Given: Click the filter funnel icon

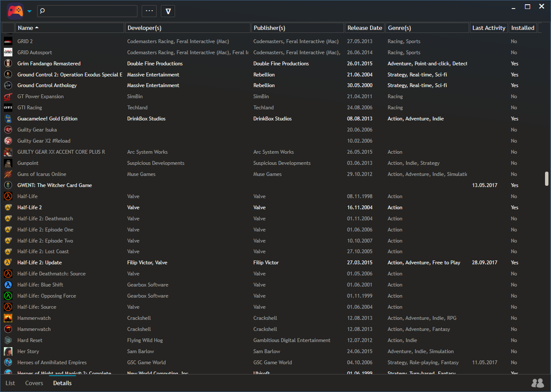Looking at the screenshot, I should [168, 11].
